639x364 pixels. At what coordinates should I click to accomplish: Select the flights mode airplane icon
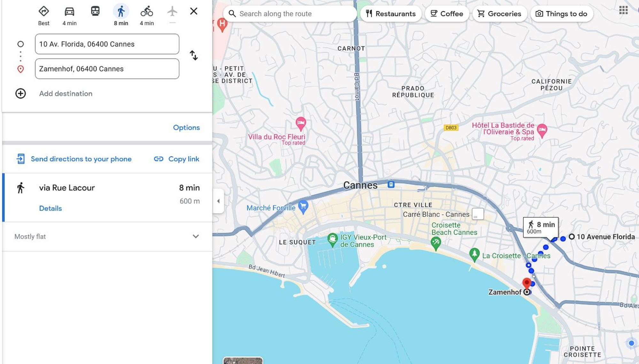tap(172, 11)
